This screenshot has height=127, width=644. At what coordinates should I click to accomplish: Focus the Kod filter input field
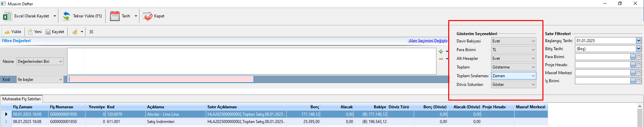pos(161,79)
